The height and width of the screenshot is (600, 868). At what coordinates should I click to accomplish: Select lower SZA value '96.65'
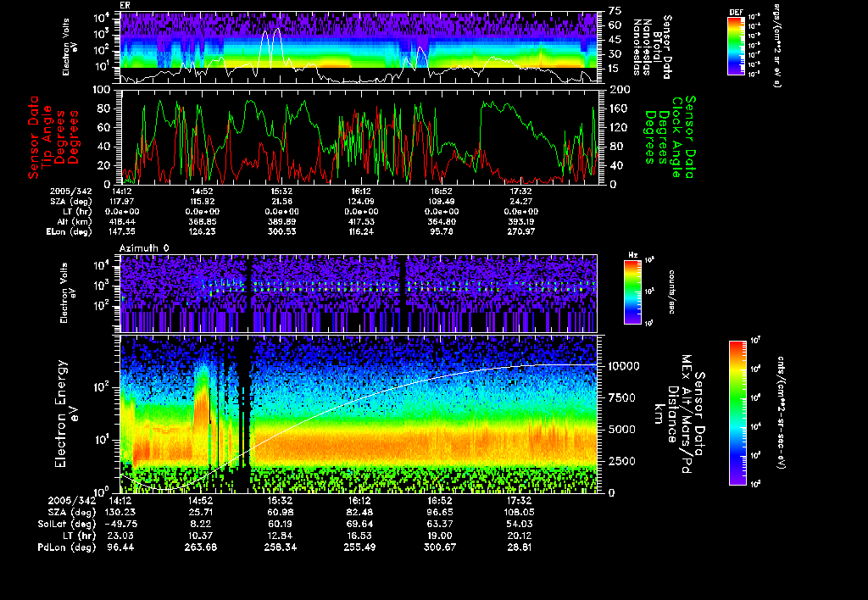tap(440, 512)
